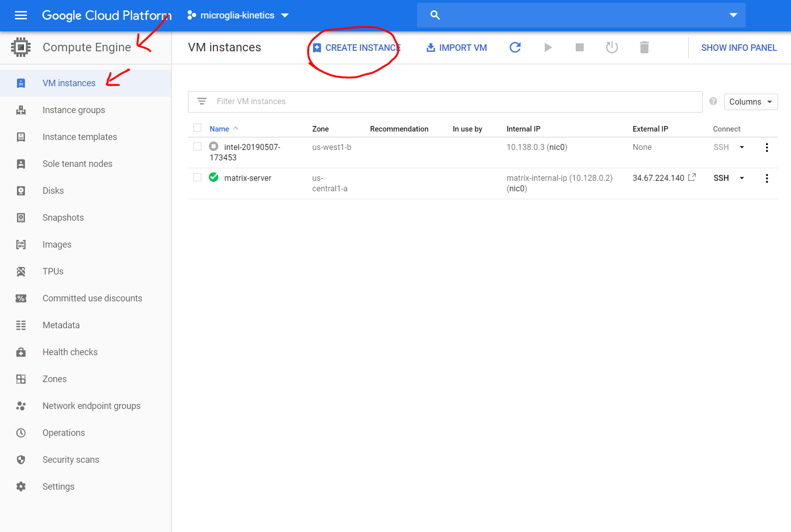Connect via SSH to matrix-server
791x532 pixels.
721,178
